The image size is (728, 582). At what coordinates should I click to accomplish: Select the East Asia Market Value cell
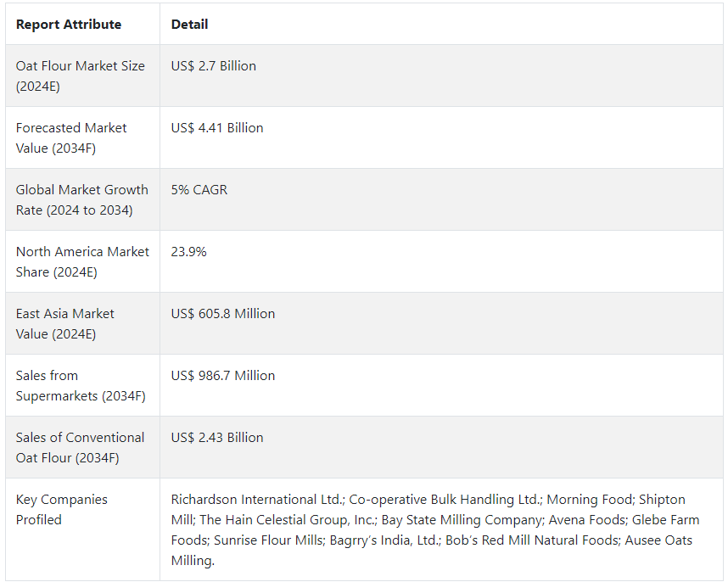click(x=64, y=323)
